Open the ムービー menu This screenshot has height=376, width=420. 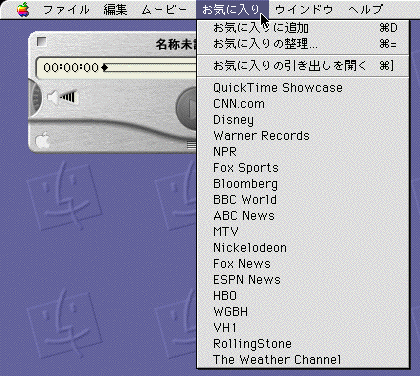click(163, 9)
